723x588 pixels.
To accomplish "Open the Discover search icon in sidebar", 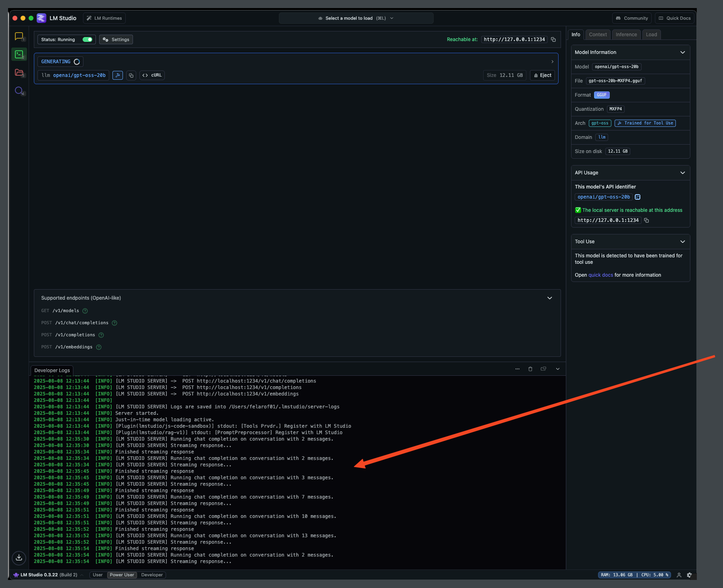I will point(19,91).
